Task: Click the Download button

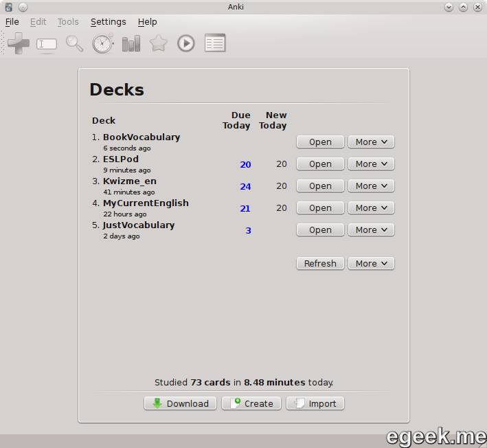Action: tap(180, 403)
